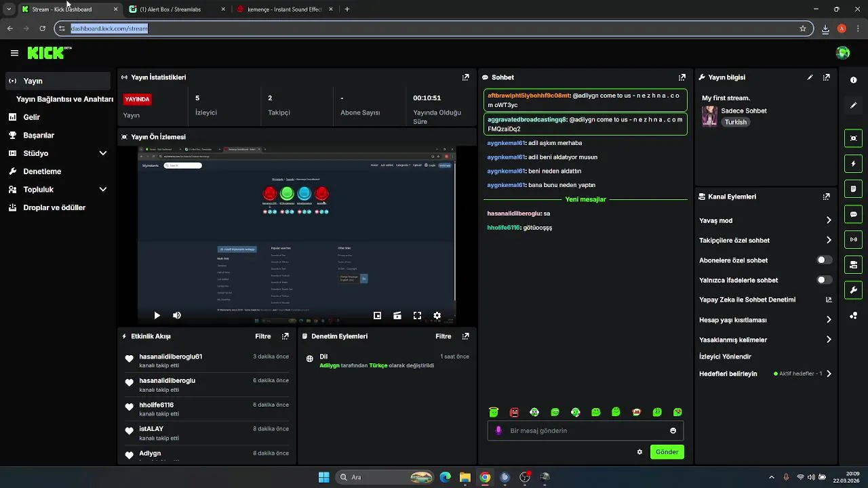Pop out the Yayın İstatistikleri panel
This screenshot has height=488, width=868.
coord(465,77)
